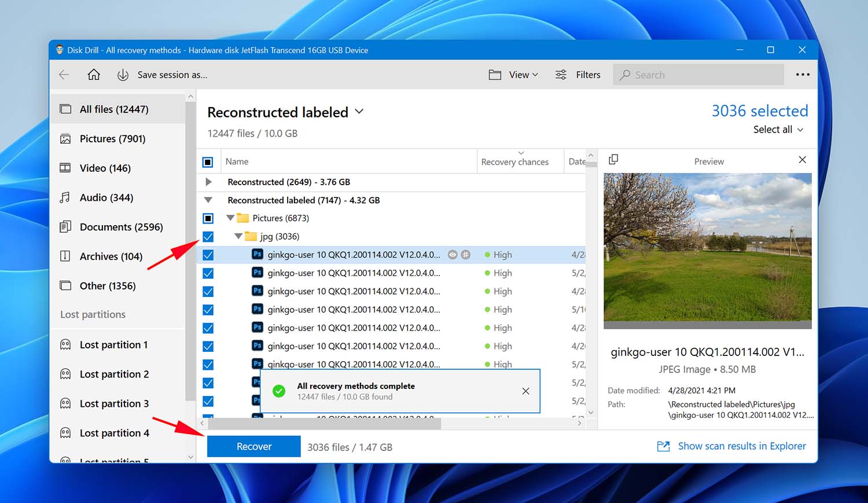Click the file list vertical scrollbar thumb
Image resolution: width=868 pixels, height=503 pixels.
(x=591, y=165)
